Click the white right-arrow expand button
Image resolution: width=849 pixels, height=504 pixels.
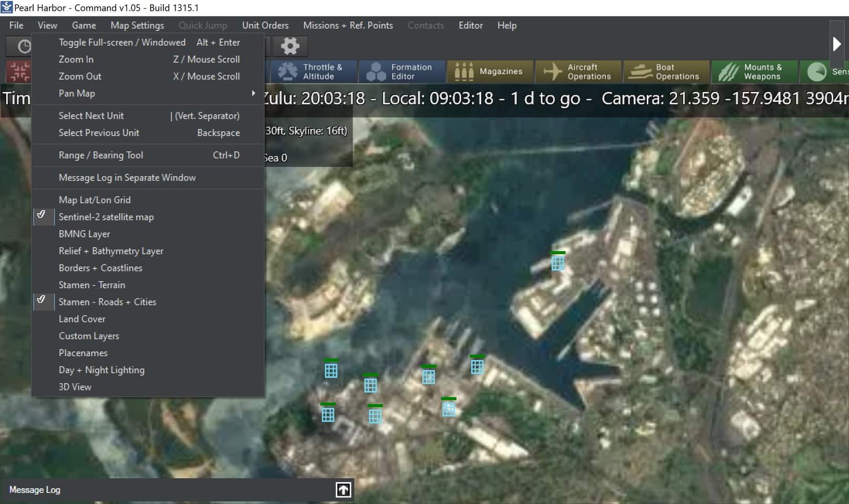click(837, 44)
